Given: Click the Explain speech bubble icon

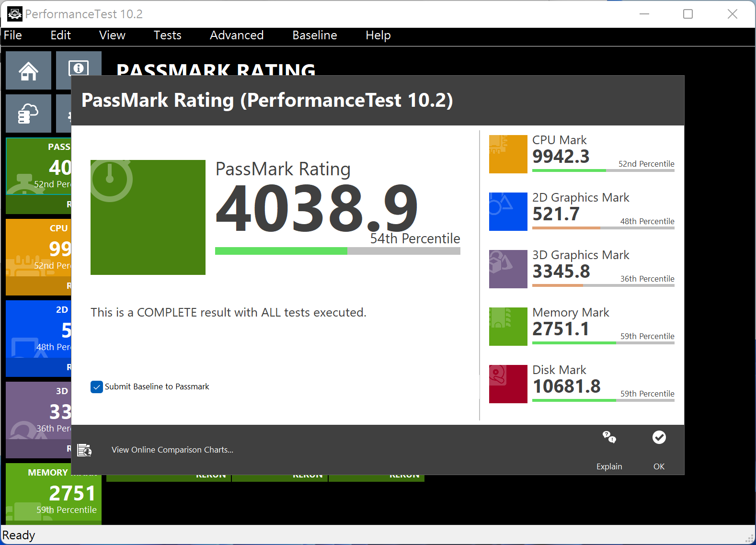Looking at the screenshot, I should click(x=609, y=438).
